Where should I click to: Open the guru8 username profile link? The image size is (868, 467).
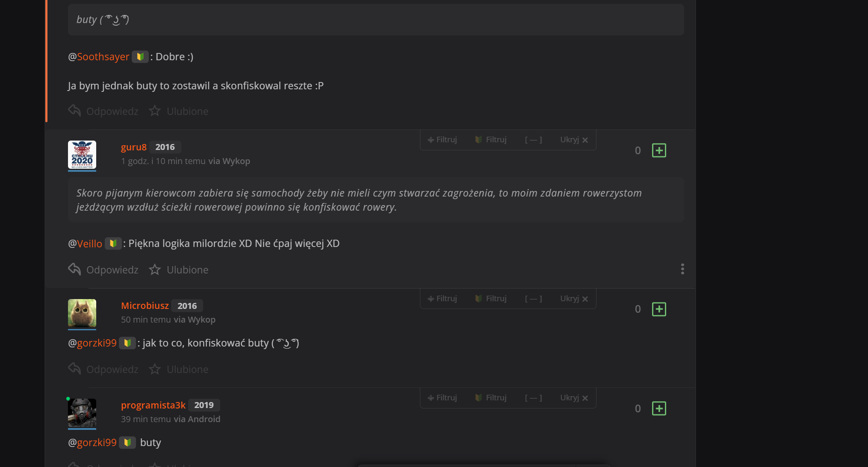pos(133,147)
